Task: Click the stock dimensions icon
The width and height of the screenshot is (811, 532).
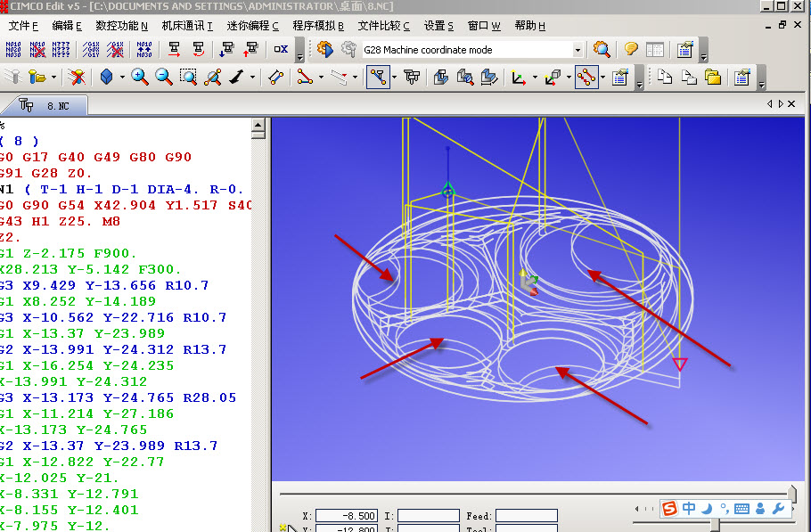Action: pyautogui.click(x=488, y=78)
